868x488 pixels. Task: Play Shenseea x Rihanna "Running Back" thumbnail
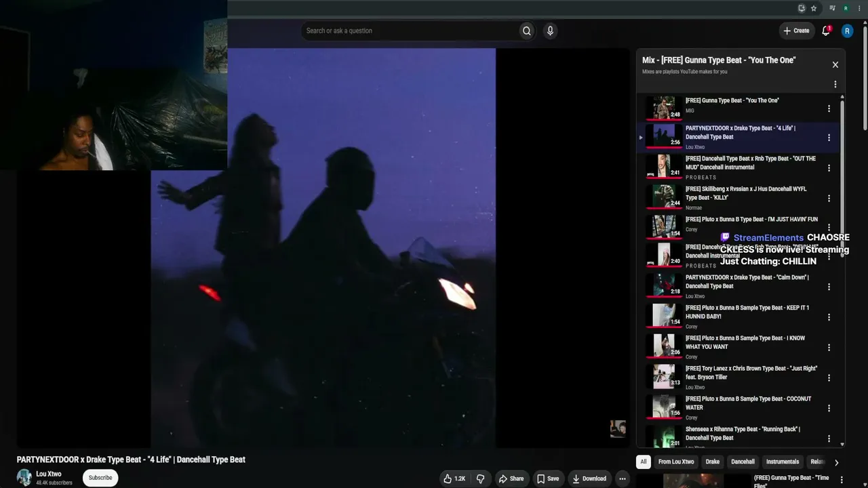coord(663,436)
